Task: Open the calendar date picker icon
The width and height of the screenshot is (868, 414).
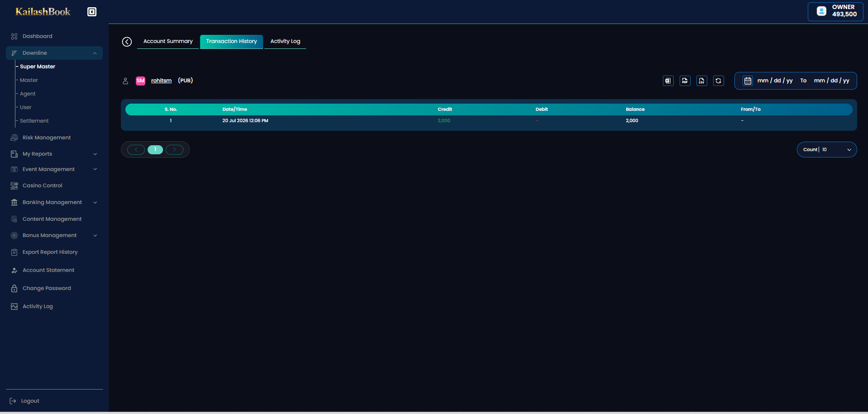Action: (748, 81)
